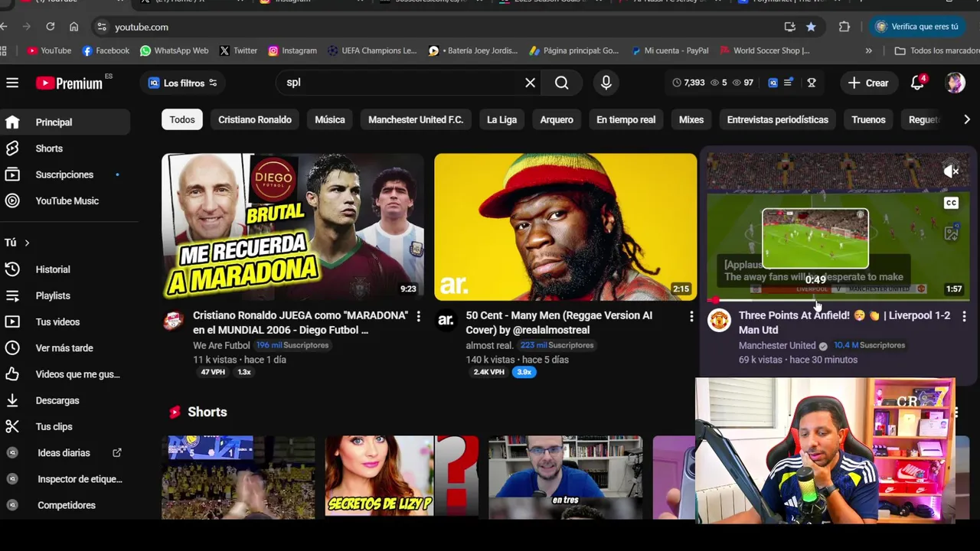Open the browser extensions puzzle icon
Viewport: 980px width, 551px height.
[x=844, y=27]
